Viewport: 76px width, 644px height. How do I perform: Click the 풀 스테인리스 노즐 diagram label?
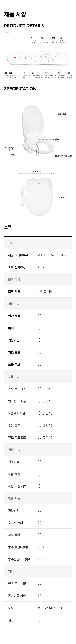click(63, 156)
